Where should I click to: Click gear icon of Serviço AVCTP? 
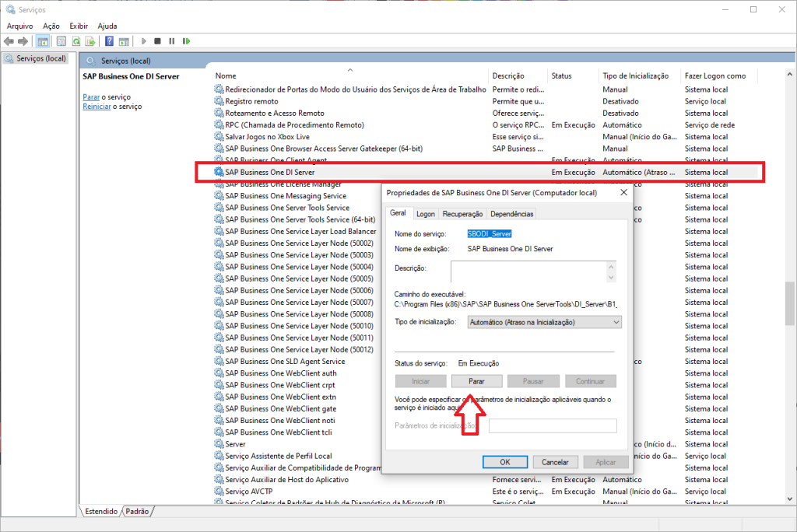(x=219, y=492)
